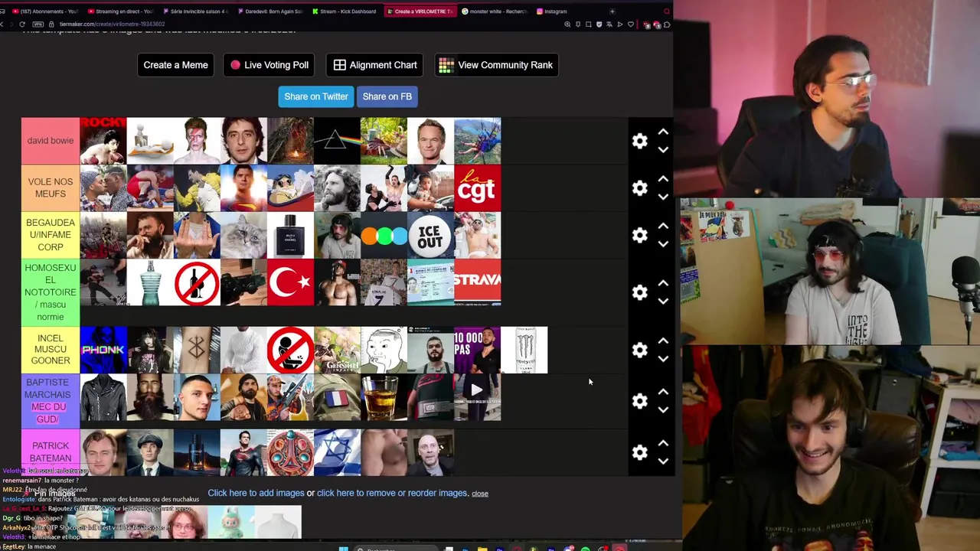980x551 pixels.
Task: Select the Turkish flag image
Action: [290, 282]
